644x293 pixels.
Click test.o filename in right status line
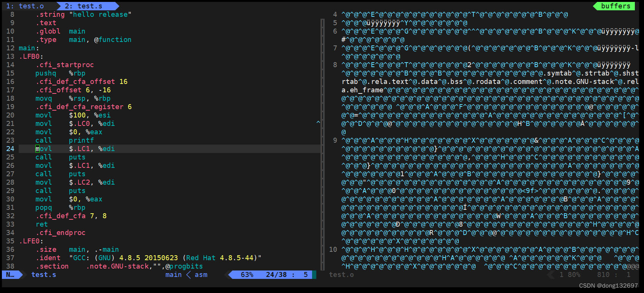(x=341, y=275)
